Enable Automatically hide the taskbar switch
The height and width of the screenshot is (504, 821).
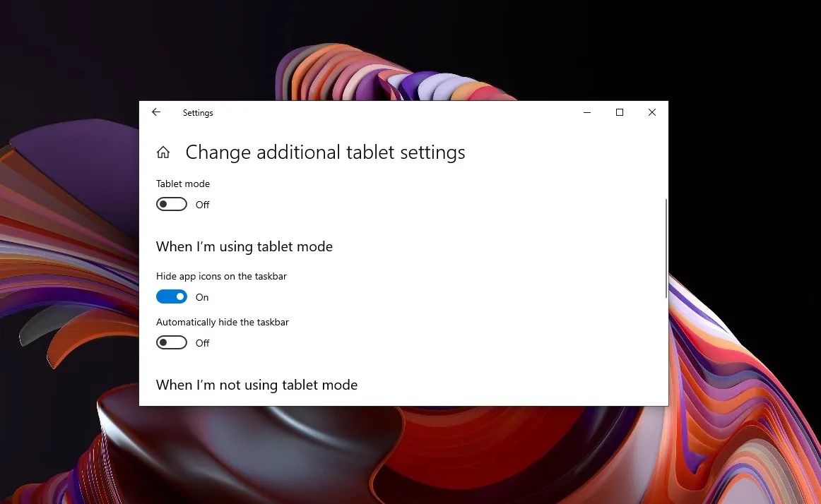(x=172, y=343)
